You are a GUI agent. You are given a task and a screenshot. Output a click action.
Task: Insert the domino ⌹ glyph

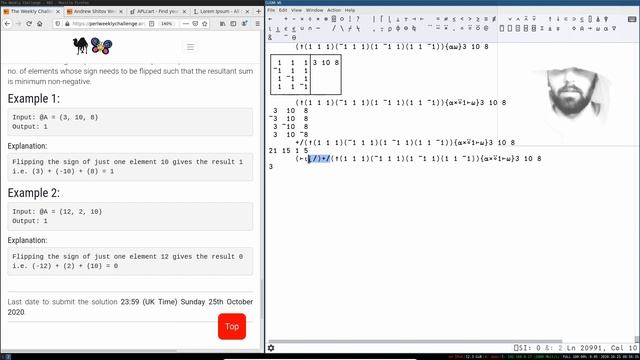coord(334,19)
